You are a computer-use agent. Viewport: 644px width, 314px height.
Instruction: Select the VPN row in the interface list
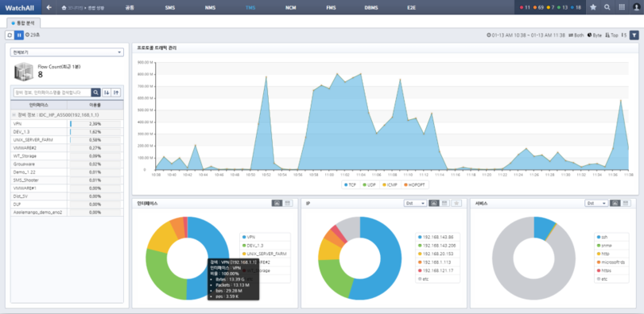pos(67,123)
